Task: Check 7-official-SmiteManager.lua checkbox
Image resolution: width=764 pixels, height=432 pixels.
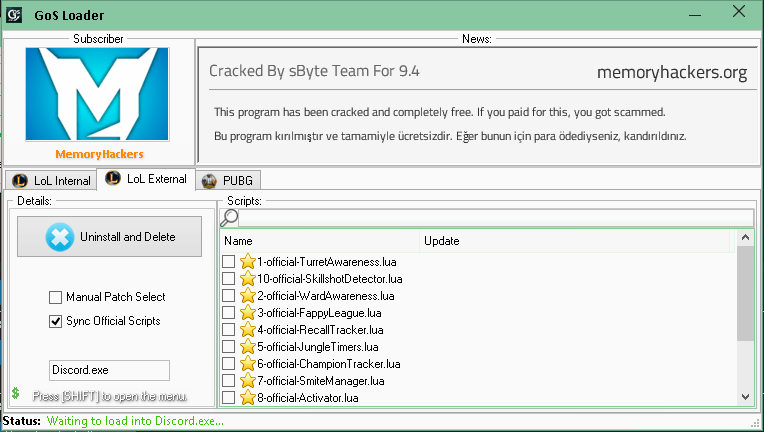Action: [x=229, y=381]
